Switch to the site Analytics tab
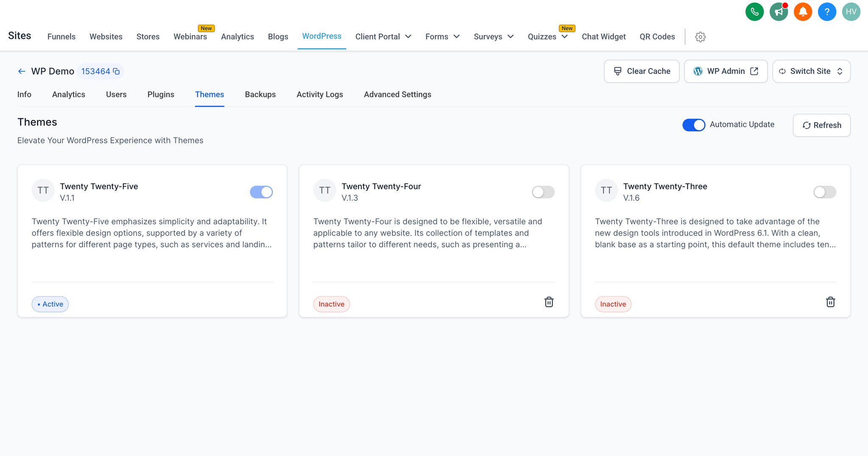The image size is (868, 456). point(69,95)
